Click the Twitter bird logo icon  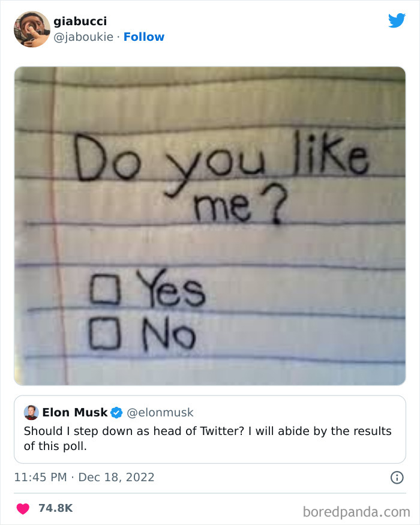point(397,20)
